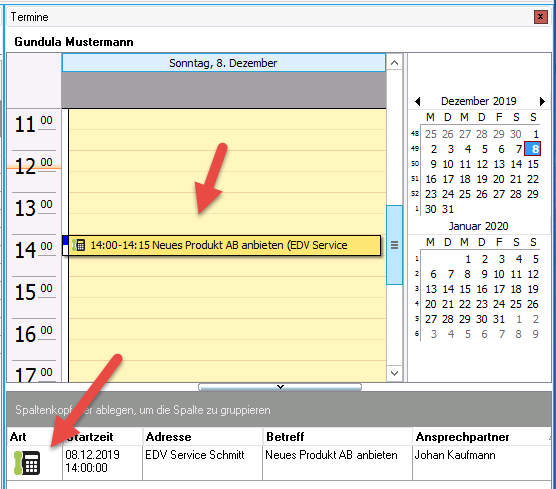Select December 15 in the mini calendar
This screenshot has width=556, height=489.
coord(533,164)
